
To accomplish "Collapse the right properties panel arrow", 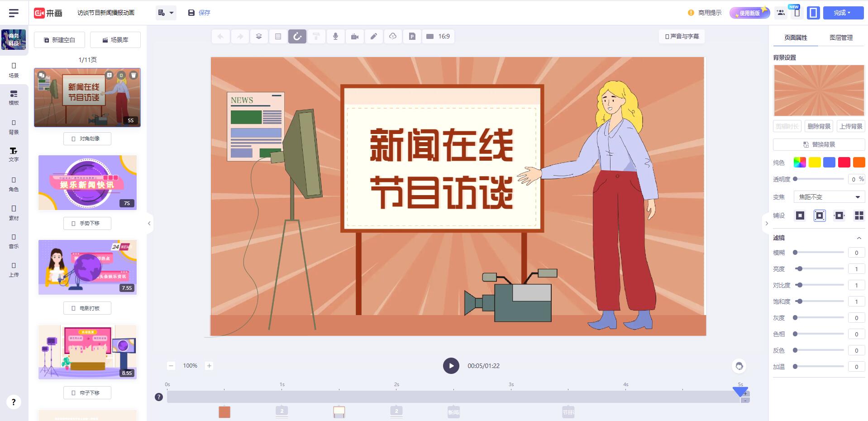I will tap(766, 223).
